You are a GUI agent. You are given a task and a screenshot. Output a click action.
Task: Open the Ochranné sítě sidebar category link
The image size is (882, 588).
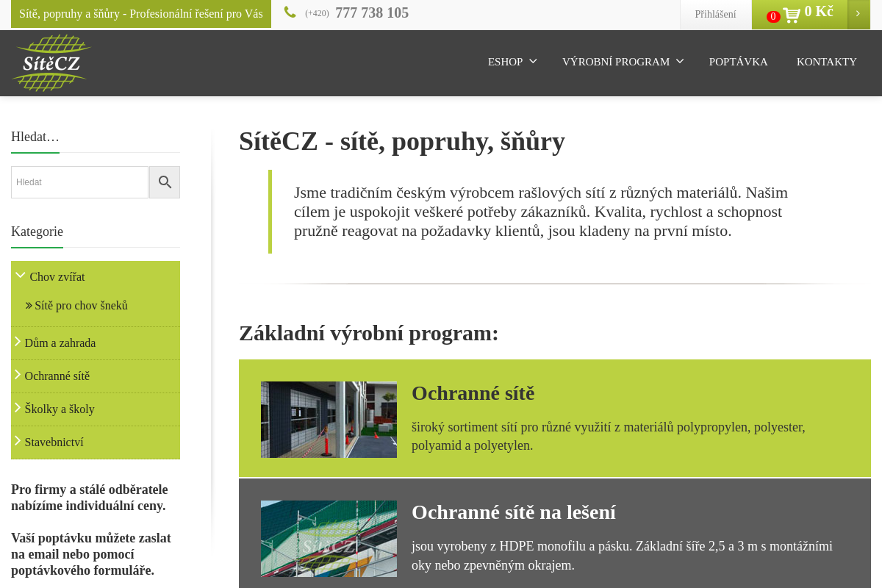pos(57,376)
